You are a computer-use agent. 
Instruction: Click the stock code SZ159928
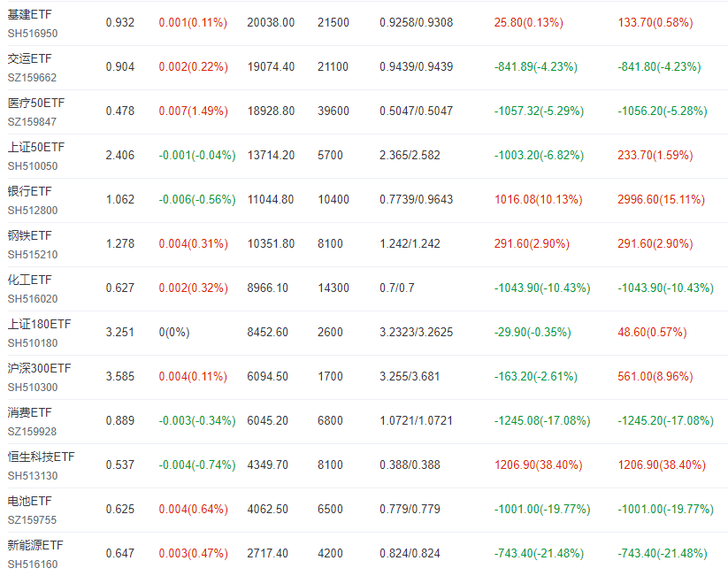(x=32, y=432)
